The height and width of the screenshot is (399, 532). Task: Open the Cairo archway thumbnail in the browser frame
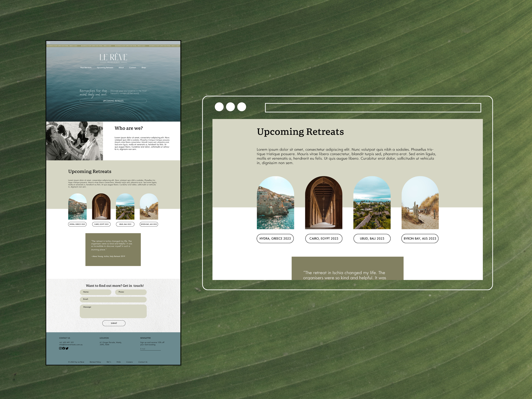pyautogui.click(x=324, y=203)
